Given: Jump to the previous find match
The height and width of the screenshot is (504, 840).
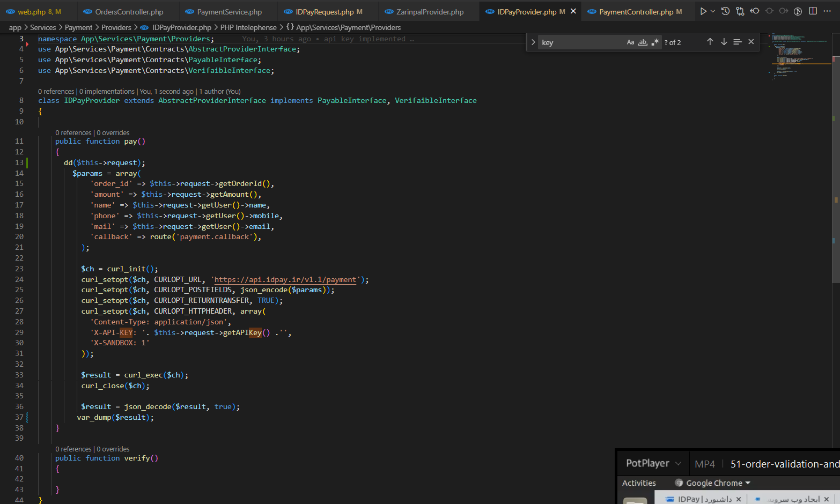Looking at the screenshot, I should (x=710, y=42).
